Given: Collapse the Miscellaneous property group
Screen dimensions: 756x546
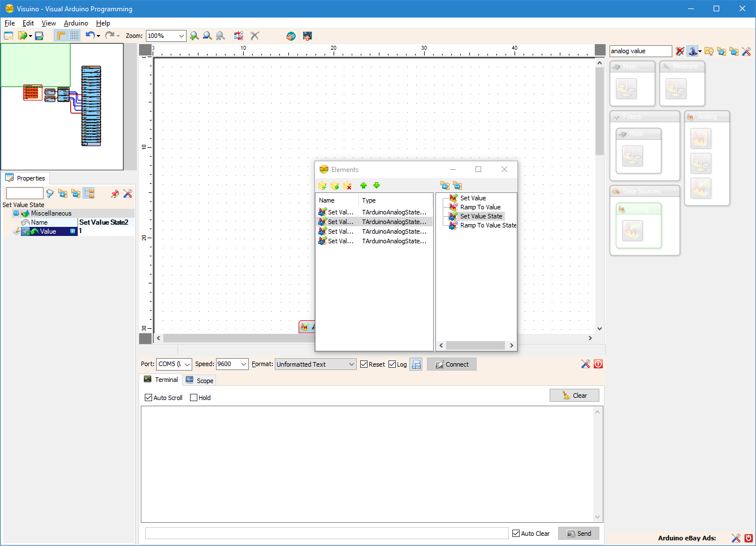Looking at the screenshot, I should [16, 213].
